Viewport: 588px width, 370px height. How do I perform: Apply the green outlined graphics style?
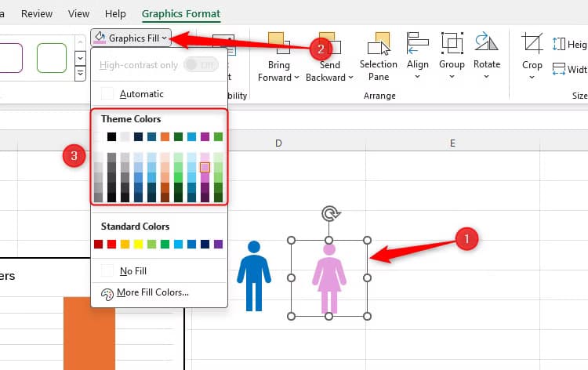pos(52,58)
